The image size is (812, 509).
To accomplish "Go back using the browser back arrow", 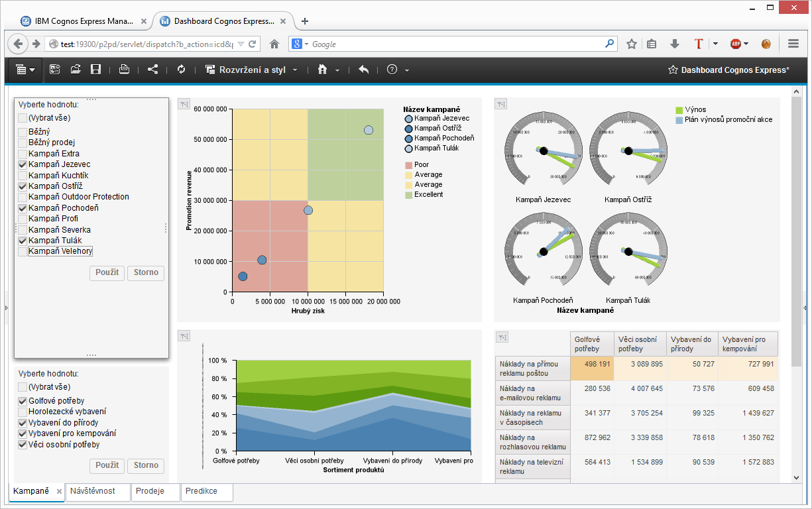I will pos(19,44).
